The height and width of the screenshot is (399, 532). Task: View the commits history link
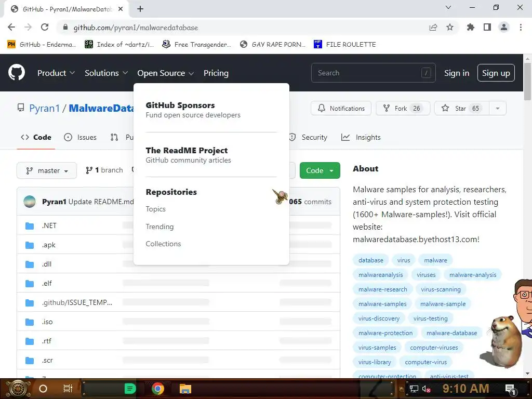(310, 202)
